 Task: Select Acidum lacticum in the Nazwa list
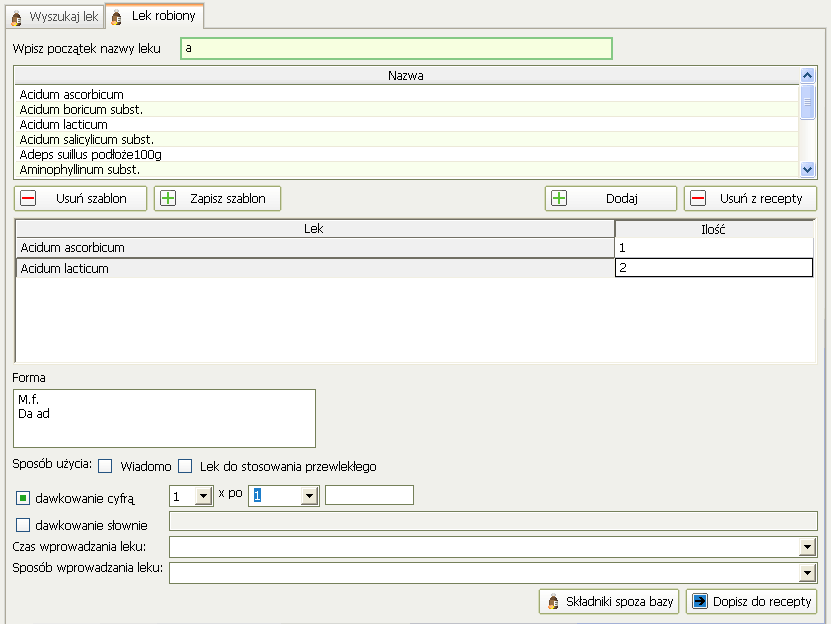tap(406, 125)
